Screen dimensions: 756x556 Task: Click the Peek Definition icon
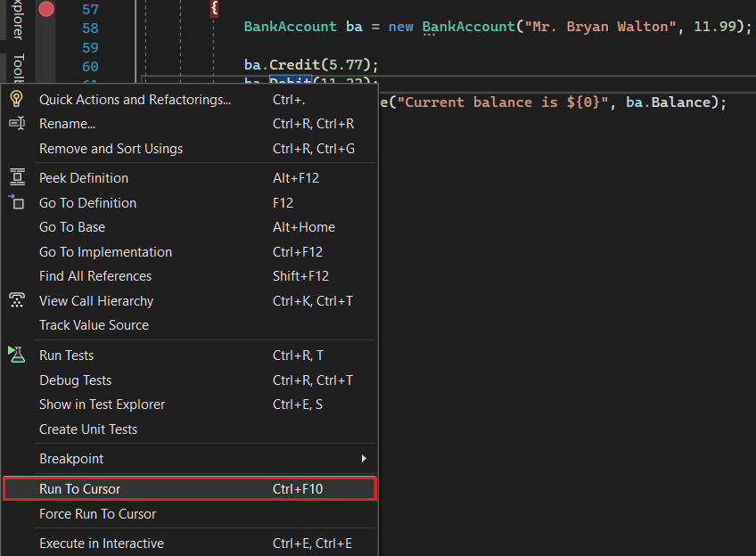pos(16,178)
